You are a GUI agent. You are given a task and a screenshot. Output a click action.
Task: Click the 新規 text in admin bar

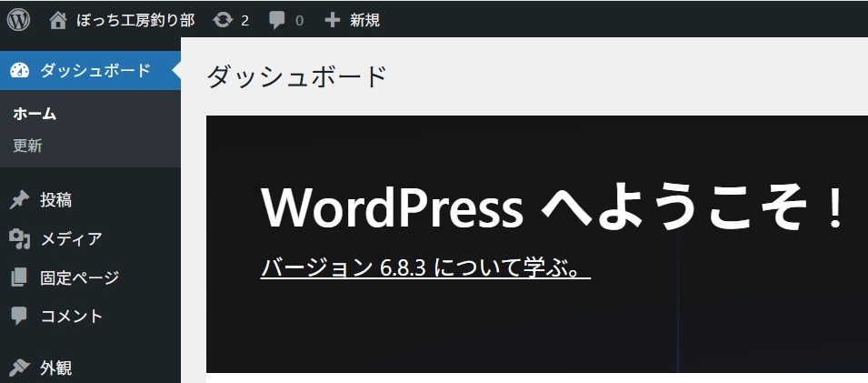(x=365, y=19)
